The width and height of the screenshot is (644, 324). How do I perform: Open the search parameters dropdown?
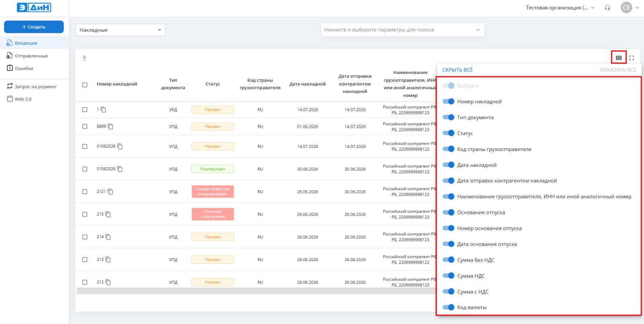pyautogui.click(x=402, y=30)
